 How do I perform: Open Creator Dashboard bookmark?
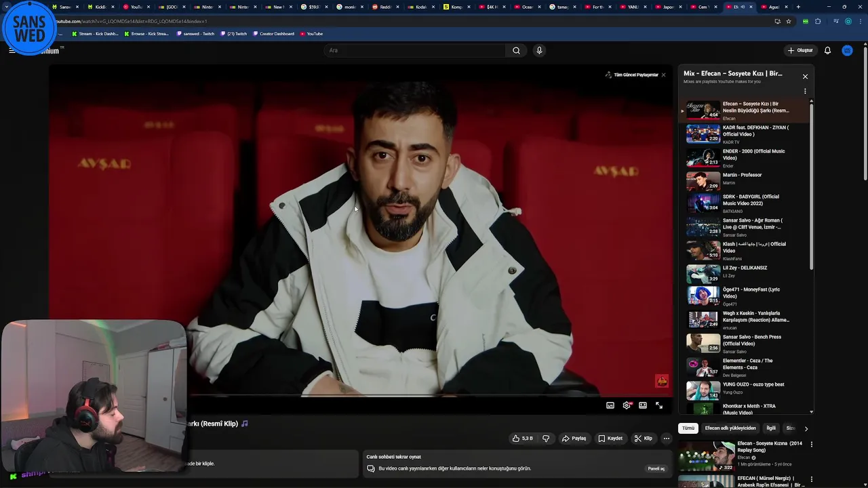click(274, 34)
